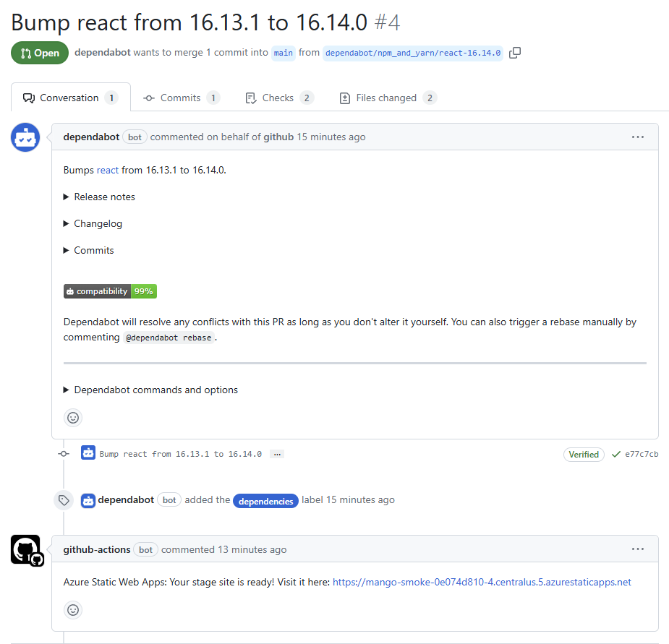Open the Files changed tab
Screen dimensions: 669x644
[388, 98]
